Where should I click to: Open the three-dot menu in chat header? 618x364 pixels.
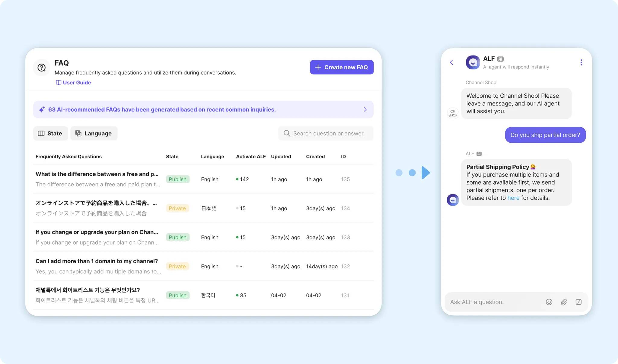coord(581,62)
